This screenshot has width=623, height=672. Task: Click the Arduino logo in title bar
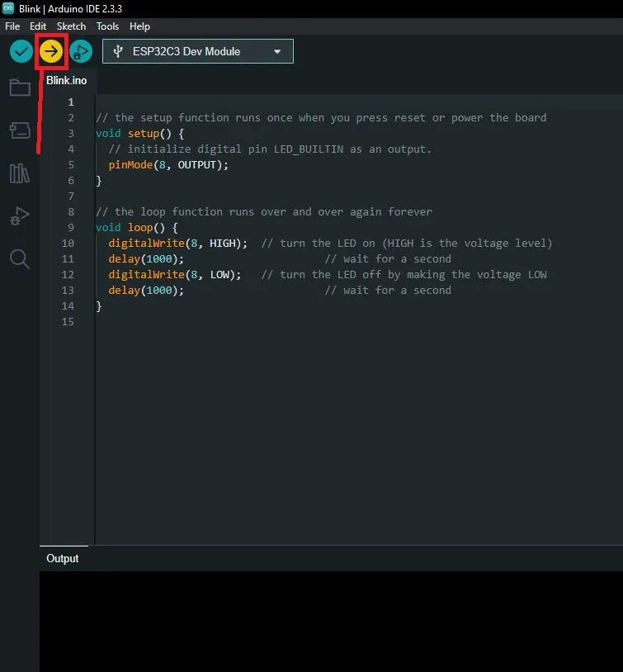(x=8, y=8)
